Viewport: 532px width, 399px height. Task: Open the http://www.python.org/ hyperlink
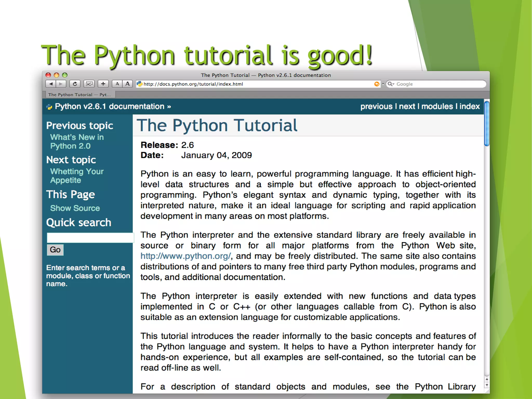click(x=186, y=256)
